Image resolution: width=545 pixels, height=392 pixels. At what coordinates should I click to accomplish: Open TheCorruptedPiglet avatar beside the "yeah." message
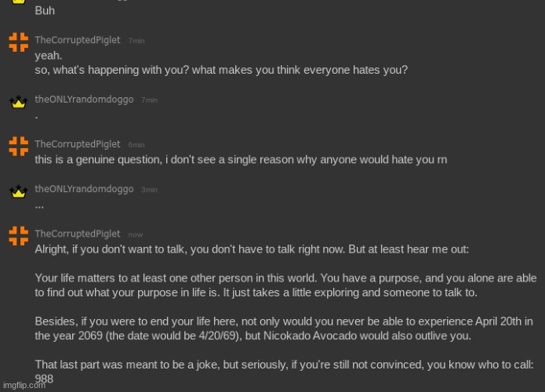[18, 43]
